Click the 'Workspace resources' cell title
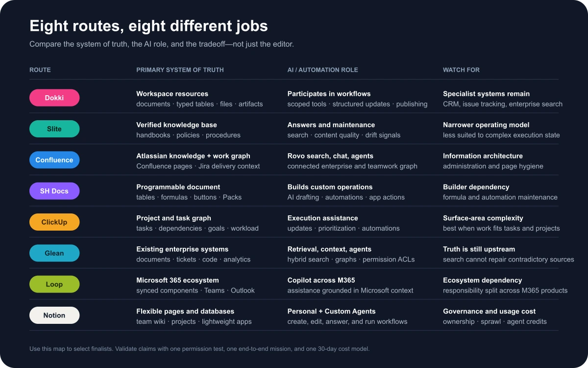588x368 pixels. point(172,94)
